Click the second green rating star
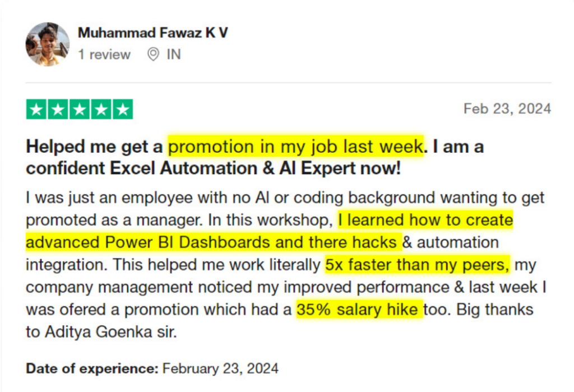The image size is (574, 392). [x=58, y=109]
